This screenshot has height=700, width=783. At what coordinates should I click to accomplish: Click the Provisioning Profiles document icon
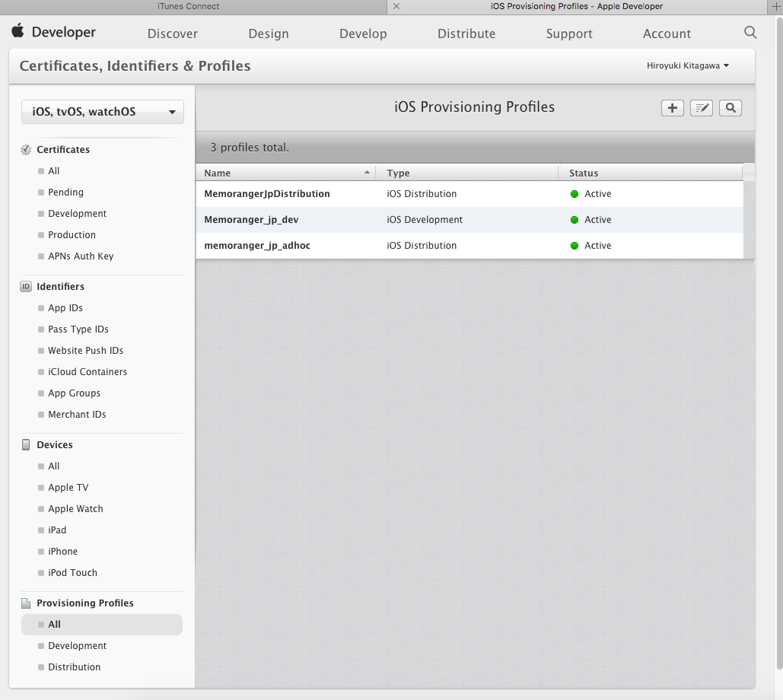pyautogui.click(x=25, y=603)
